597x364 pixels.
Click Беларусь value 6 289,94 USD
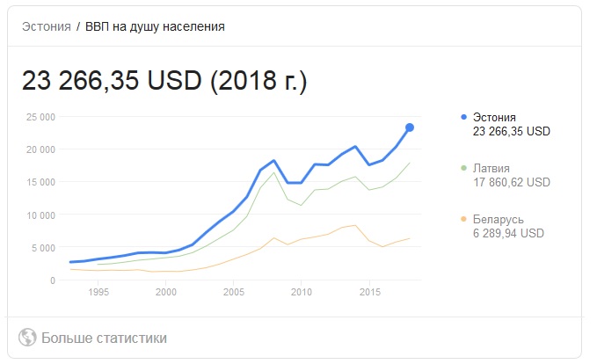pyautogui.click(x=508, y=233)
